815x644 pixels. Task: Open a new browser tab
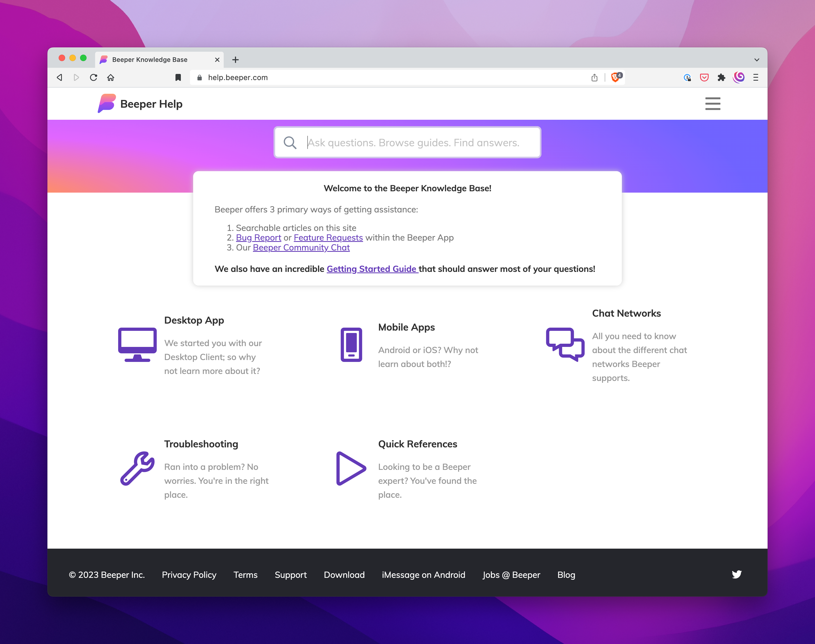coord(235,59)
